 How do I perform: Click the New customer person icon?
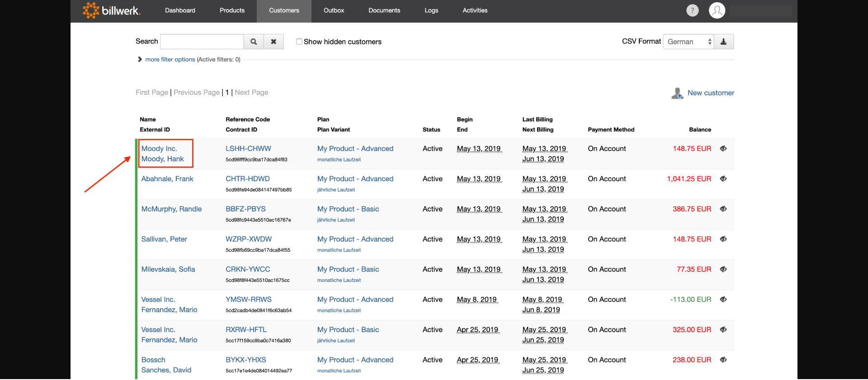tap(677, 93)
